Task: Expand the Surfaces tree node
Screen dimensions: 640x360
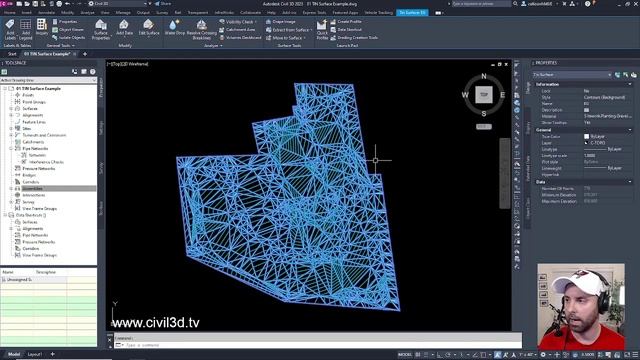Action: tap(11, 109)
